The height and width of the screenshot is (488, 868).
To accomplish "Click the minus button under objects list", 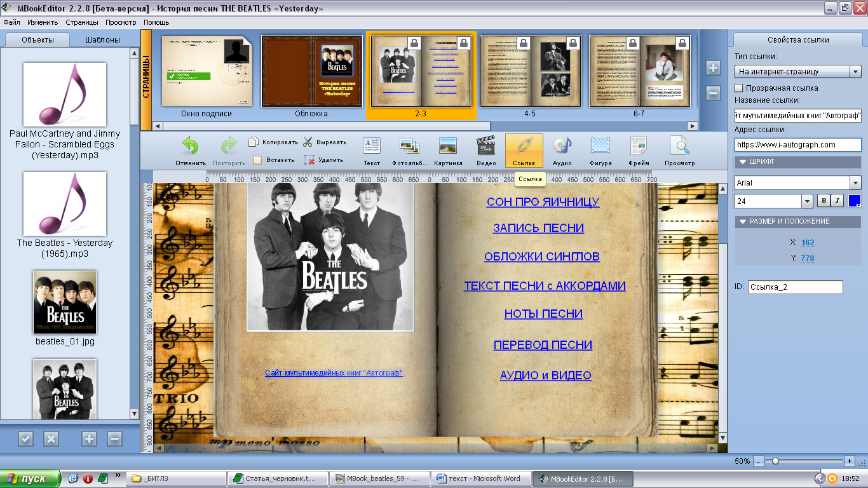I will 114,438.
